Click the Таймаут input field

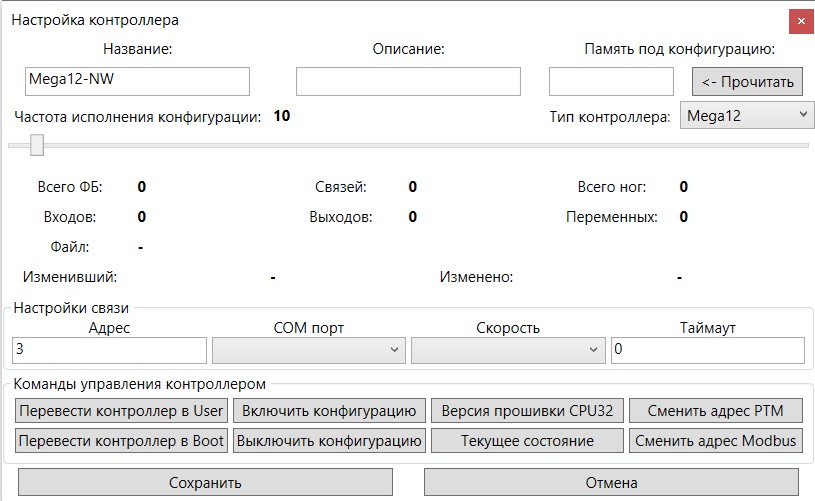pos(707,350)
